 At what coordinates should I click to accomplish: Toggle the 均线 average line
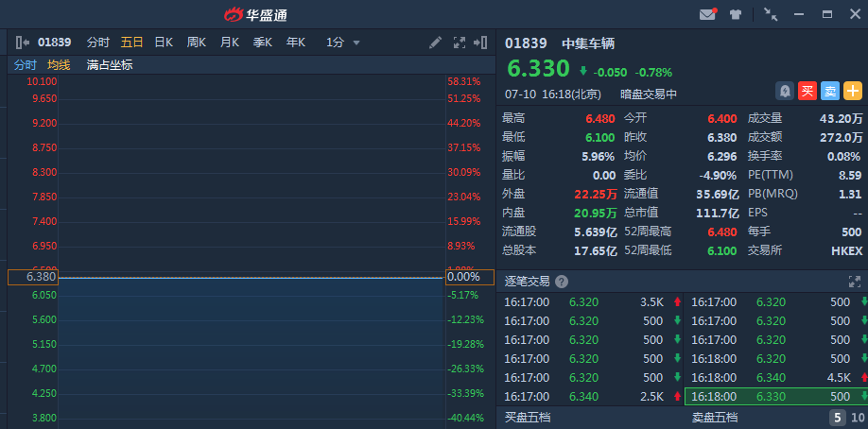click(x=59, y=65)
